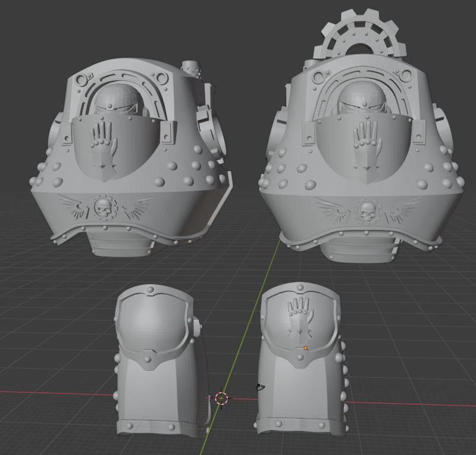Click the large cog gear above the right torso
Image resolution: width=476 pixels, height=455 pixels.
pyautogui.click(x=360, y=33)
